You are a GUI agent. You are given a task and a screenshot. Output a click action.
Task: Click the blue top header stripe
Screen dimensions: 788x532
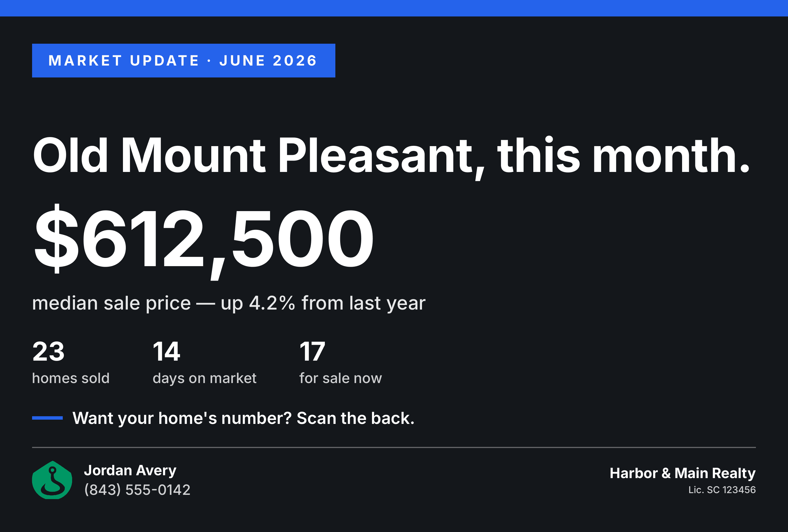(x=394, y=8)
